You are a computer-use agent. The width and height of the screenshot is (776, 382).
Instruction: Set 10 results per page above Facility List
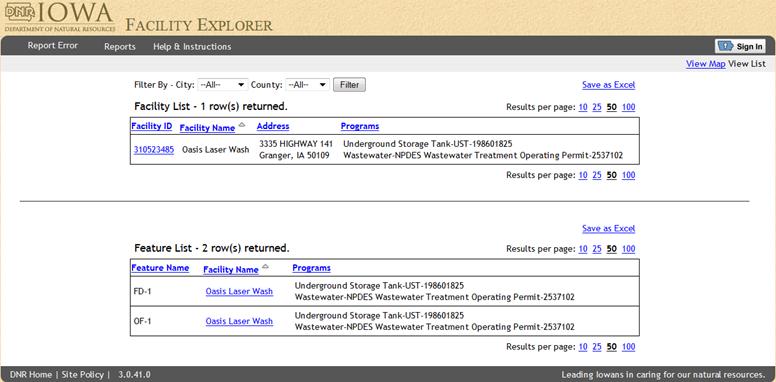point(583,107)
